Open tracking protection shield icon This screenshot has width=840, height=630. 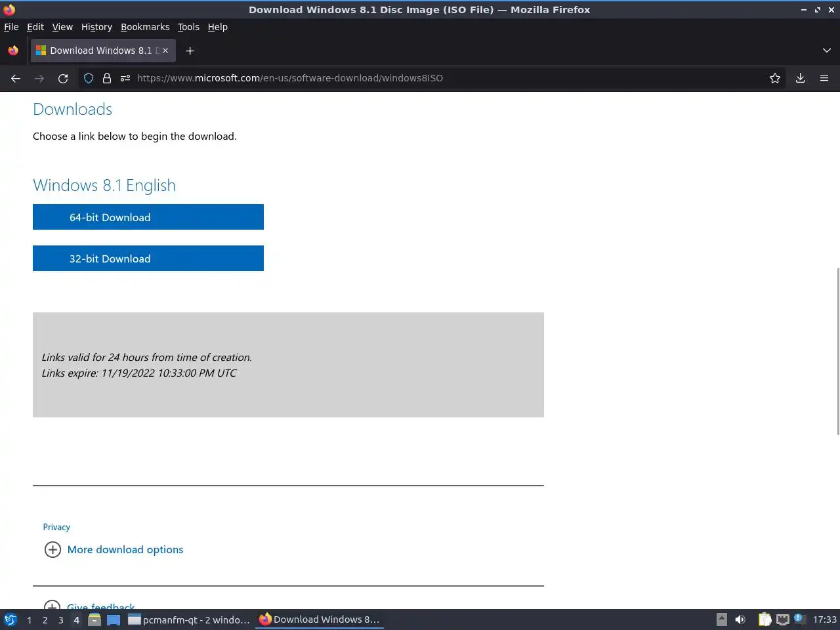coord(89,78)
